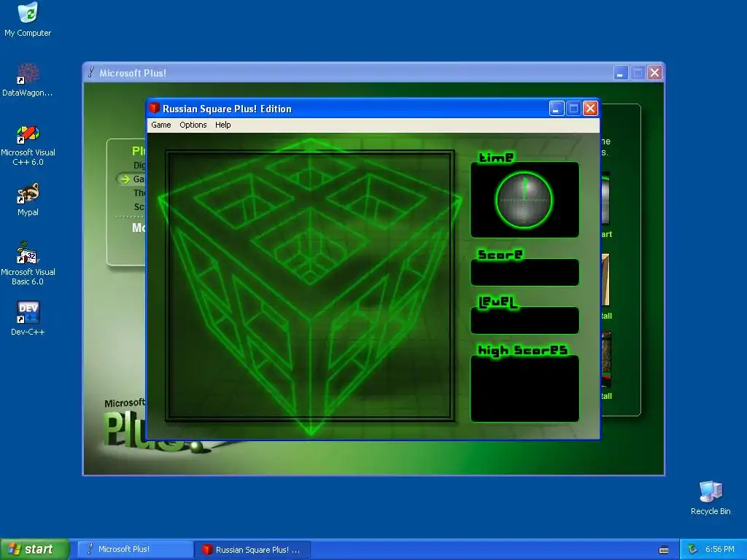747x560 pixels.
Task: Select the arrow icon in Microsoft Plus! sidebar
Action: [125, 179]
